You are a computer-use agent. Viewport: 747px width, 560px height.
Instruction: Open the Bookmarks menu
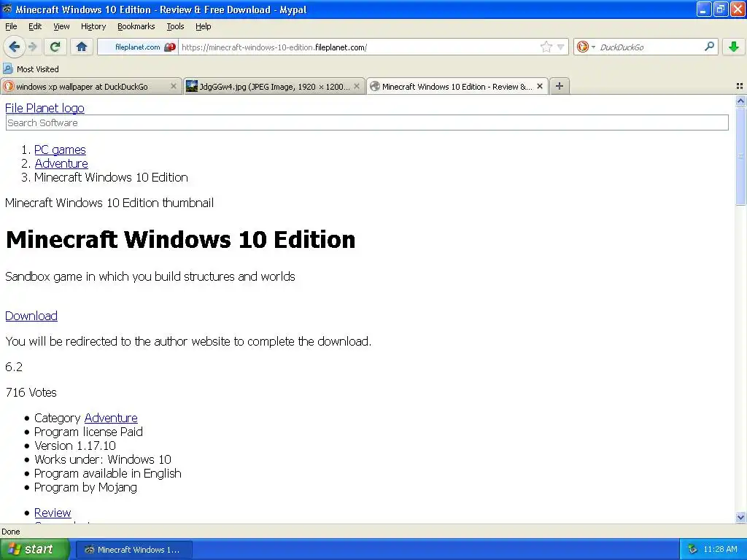coord(136,27)
